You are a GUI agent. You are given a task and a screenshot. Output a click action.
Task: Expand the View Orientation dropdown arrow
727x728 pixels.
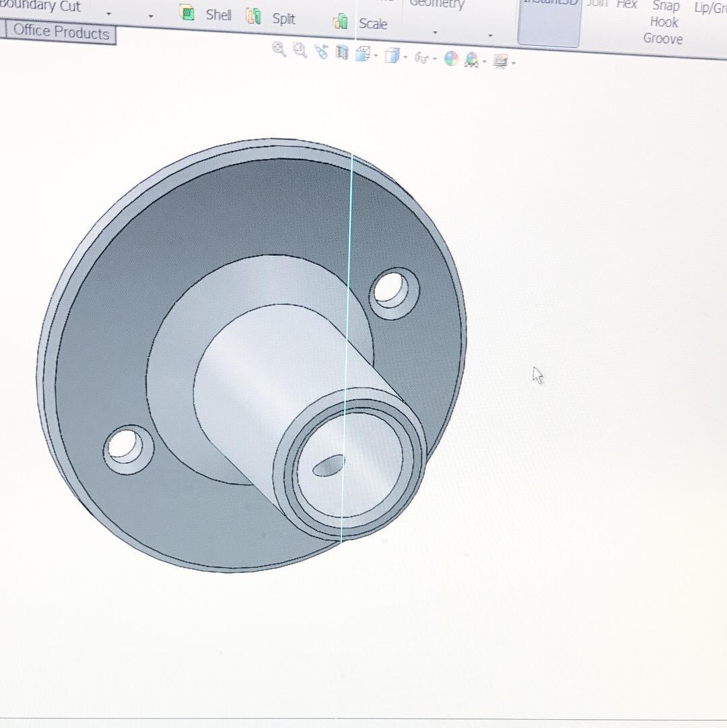tap(376, 56)
